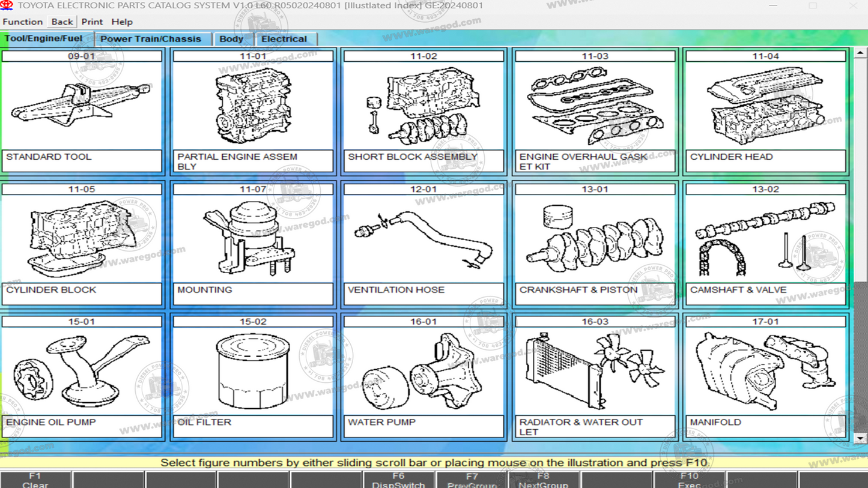
Task: Click the Short Block Assembly illustration
Action: [x=423, y=106]
